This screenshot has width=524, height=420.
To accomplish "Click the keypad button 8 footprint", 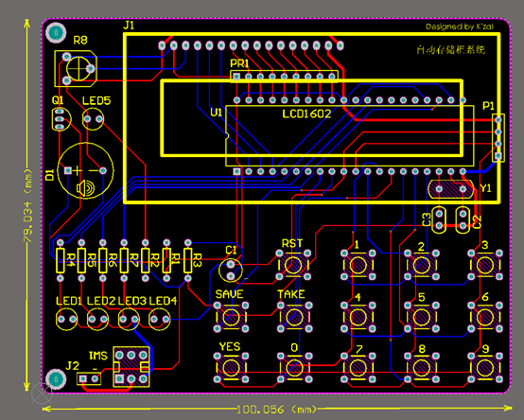I will pyautogui.click(x=422, y=368).
